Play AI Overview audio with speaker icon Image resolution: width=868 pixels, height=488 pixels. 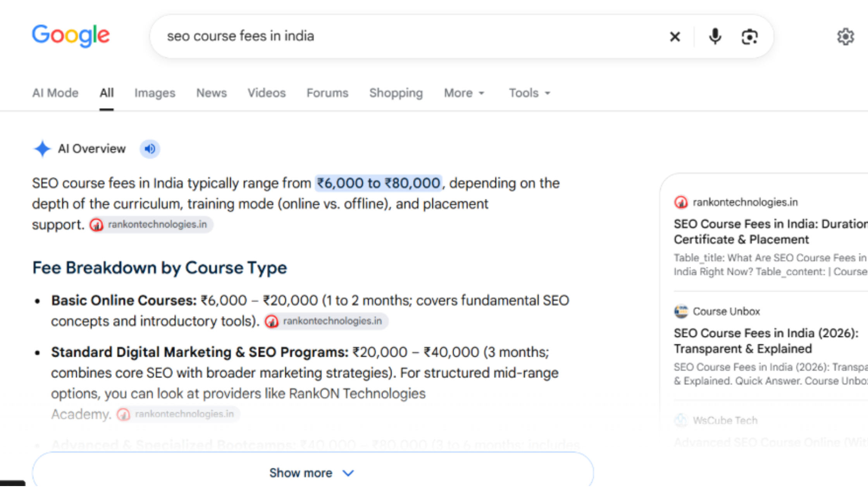pyautogui.click(x=150, y=149)
